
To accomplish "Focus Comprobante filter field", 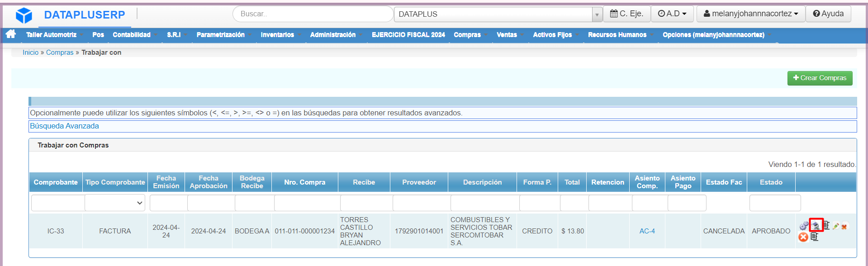I will 58,203.
